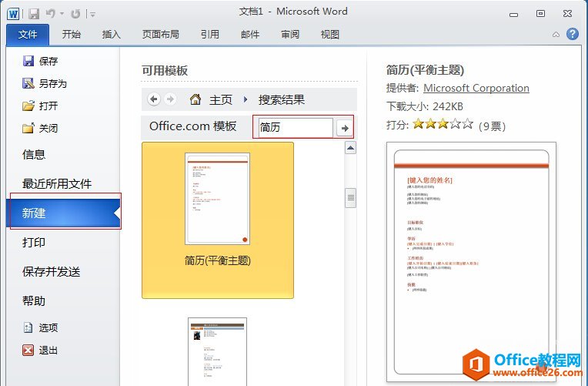Click the 搜索结果 breadcrumb

coord(281,100)
